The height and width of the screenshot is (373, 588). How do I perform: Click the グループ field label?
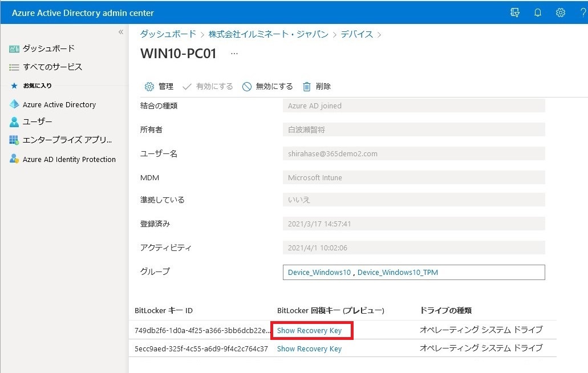point(155,271)
